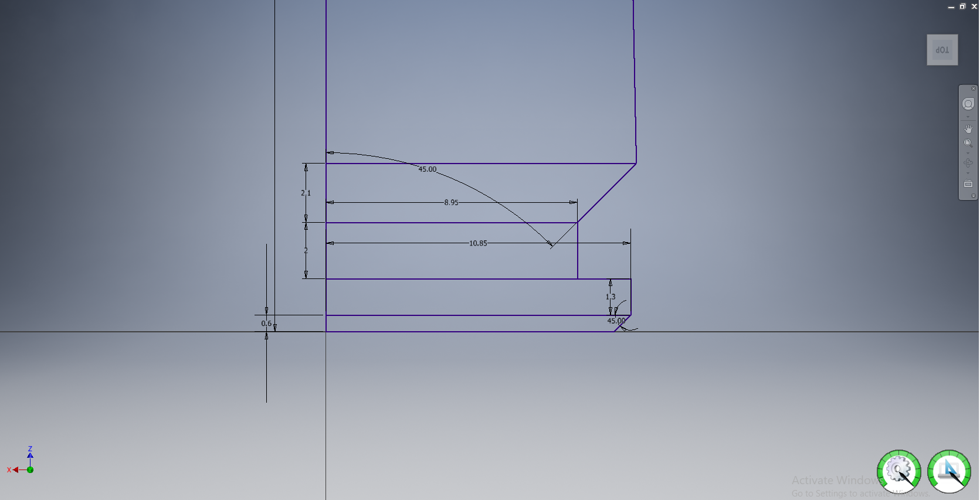Select the 10.85 horizontal dimension
The image size is (980, 500).
pyautogui.click(x=478, y=243)
